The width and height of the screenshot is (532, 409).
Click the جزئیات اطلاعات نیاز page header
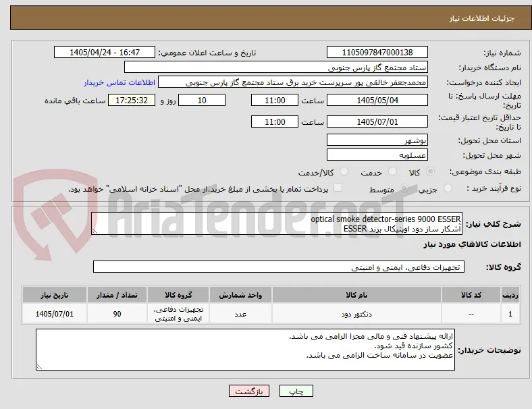[482, 18]
